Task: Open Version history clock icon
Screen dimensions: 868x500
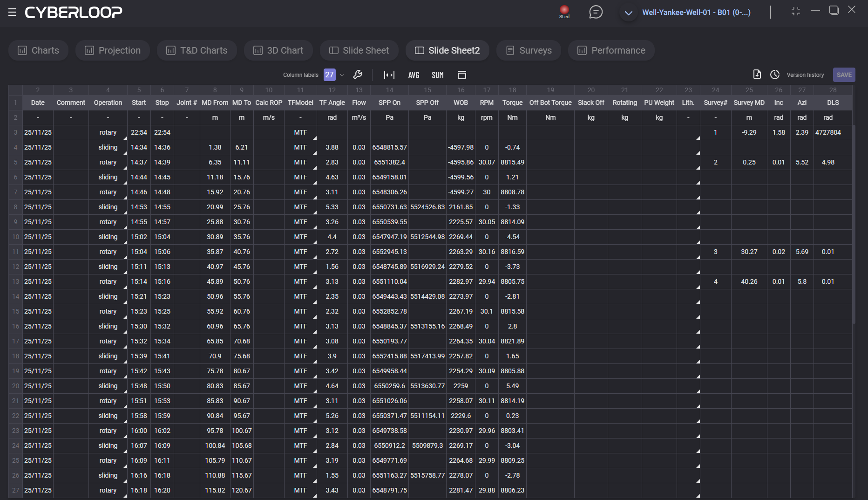Action: click(x=775, y=75)
